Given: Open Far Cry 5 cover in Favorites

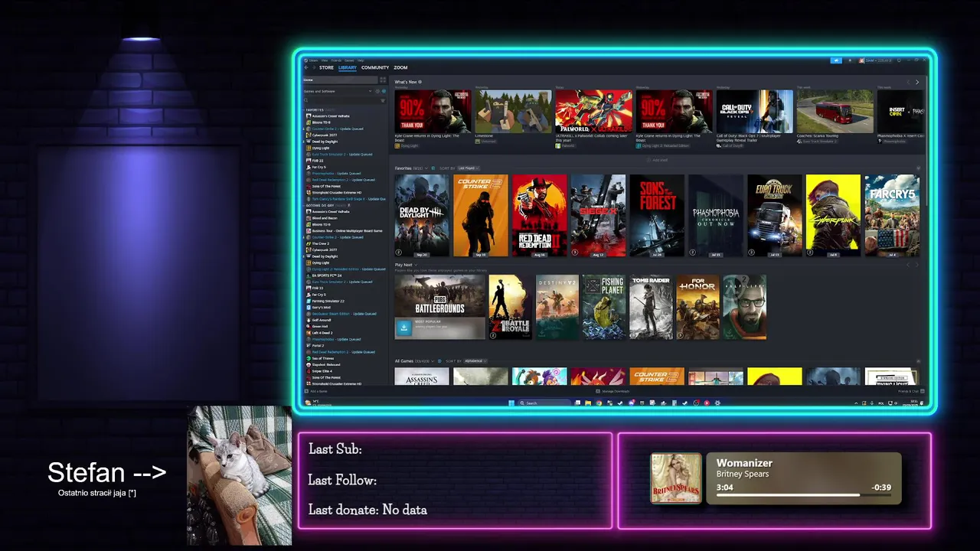Looking at the screenshot, I should [x=892, y=216].
